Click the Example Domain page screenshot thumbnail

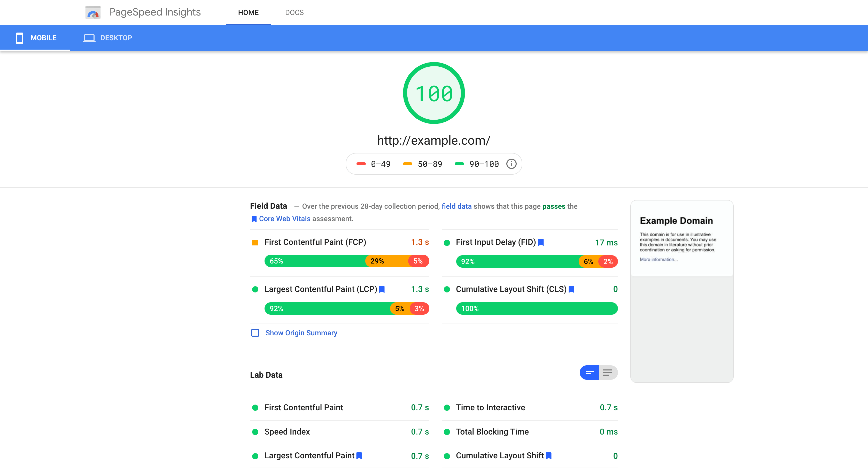pos(682,291)
